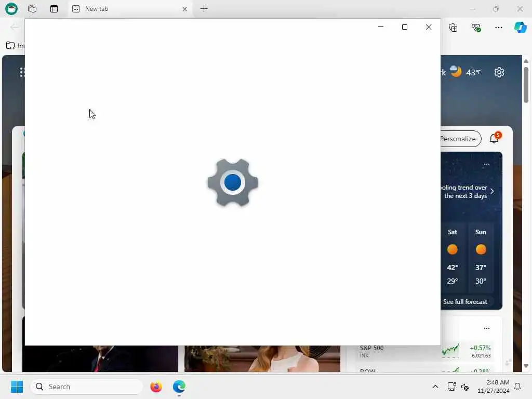The width and height of the screenshot is (532, 399).
Task: Maximize the Settings window
Action: pos(404,27)
